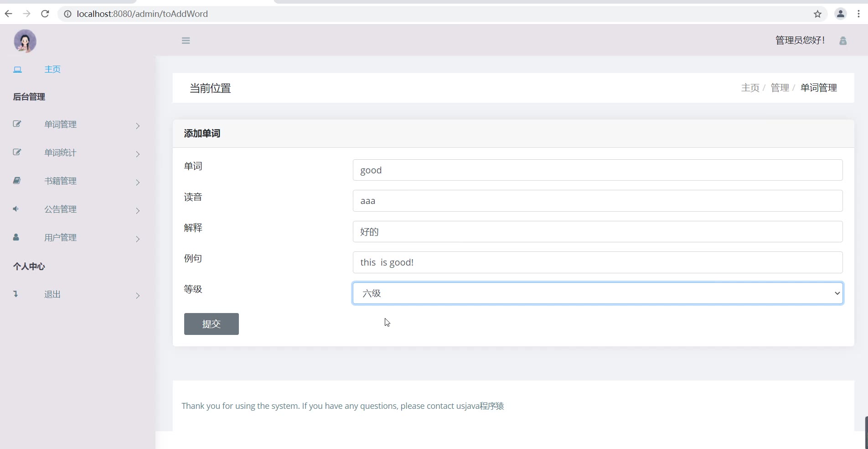Click the arrow icon beside 退出
Image resolution: width=868 pixels, height=449 pixels.
click(15, 294)
